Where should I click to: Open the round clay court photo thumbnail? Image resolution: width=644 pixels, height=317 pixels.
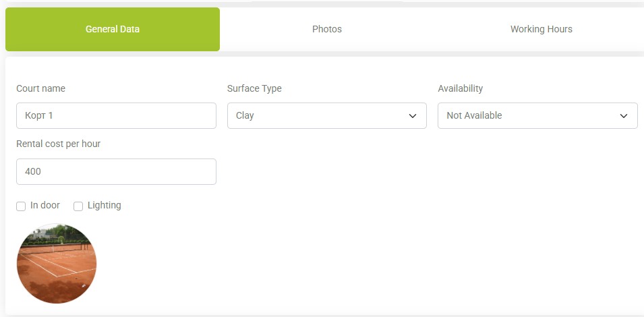pos(57,264)
